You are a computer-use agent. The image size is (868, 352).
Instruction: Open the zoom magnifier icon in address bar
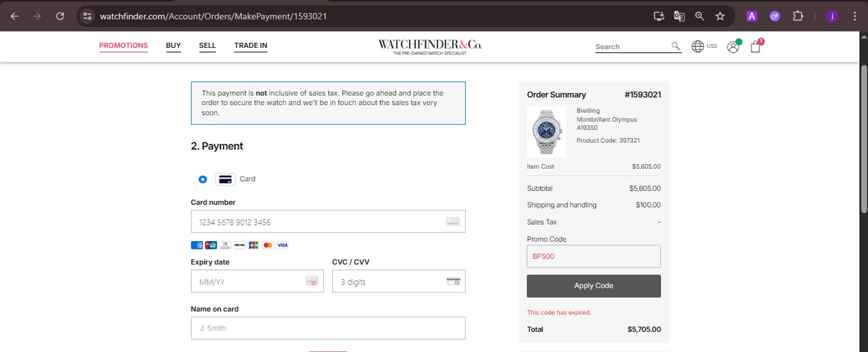tap(700, 16)
